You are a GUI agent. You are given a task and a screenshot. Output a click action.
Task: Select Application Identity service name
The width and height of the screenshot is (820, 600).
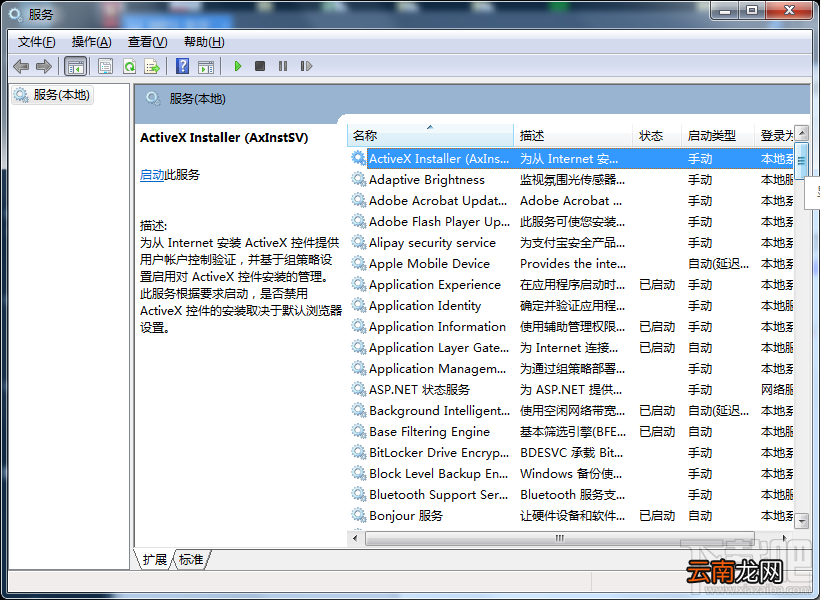coord(425,305)
